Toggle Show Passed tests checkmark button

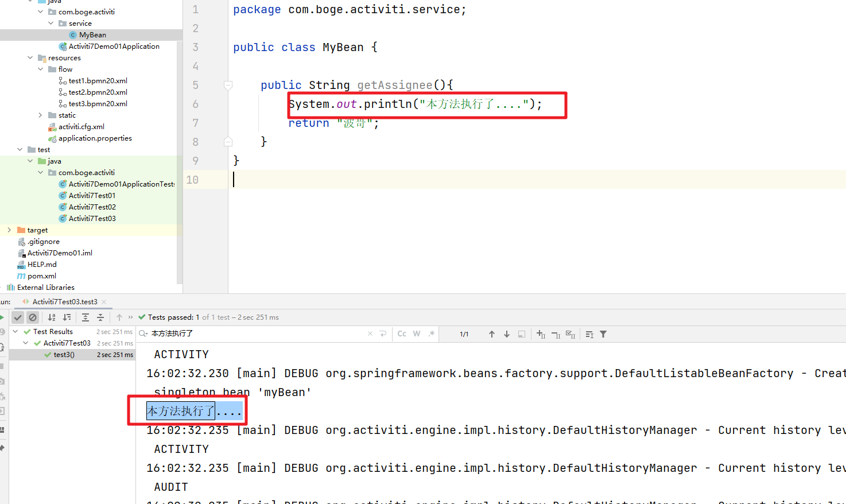click(18, 317)
